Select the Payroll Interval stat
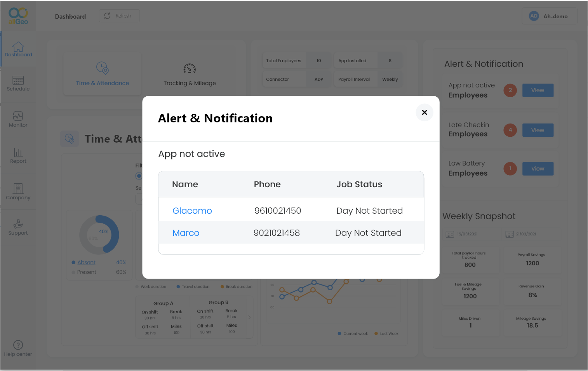The image size is (588, 371). 368,79
